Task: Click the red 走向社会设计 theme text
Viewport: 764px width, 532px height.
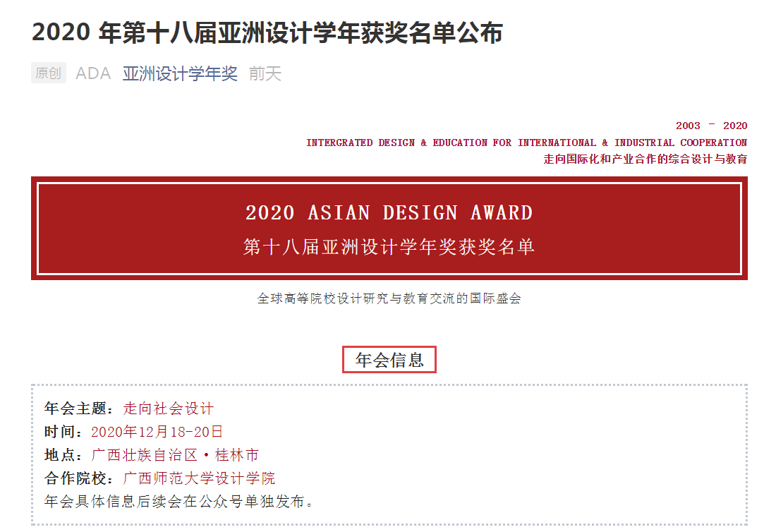Action: tap(168, 408)
